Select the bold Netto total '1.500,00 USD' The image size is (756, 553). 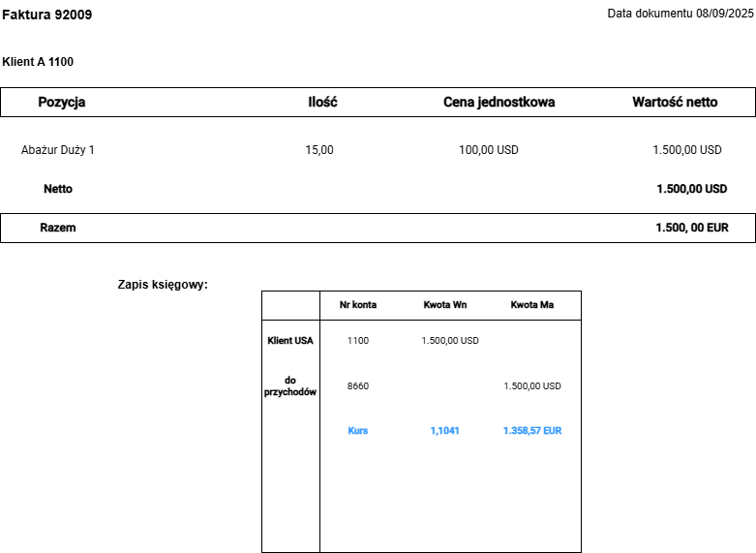pyautogui.click(x=692, y=189)
